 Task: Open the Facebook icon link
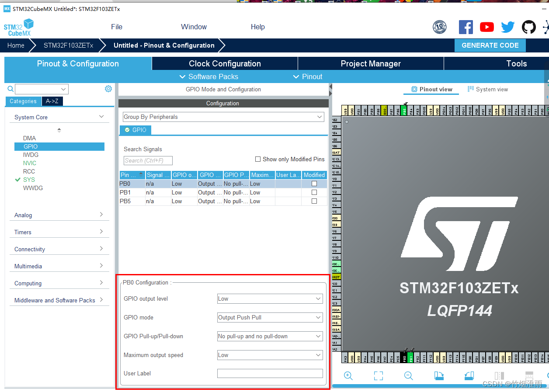[466, 27]
